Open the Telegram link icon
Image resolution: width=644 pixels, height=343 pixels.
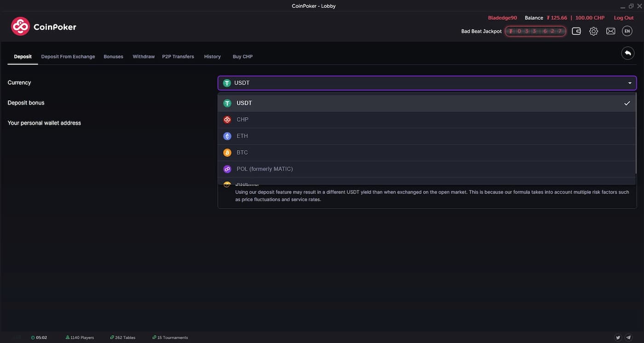pyautogui.click(x=629, y=337)
